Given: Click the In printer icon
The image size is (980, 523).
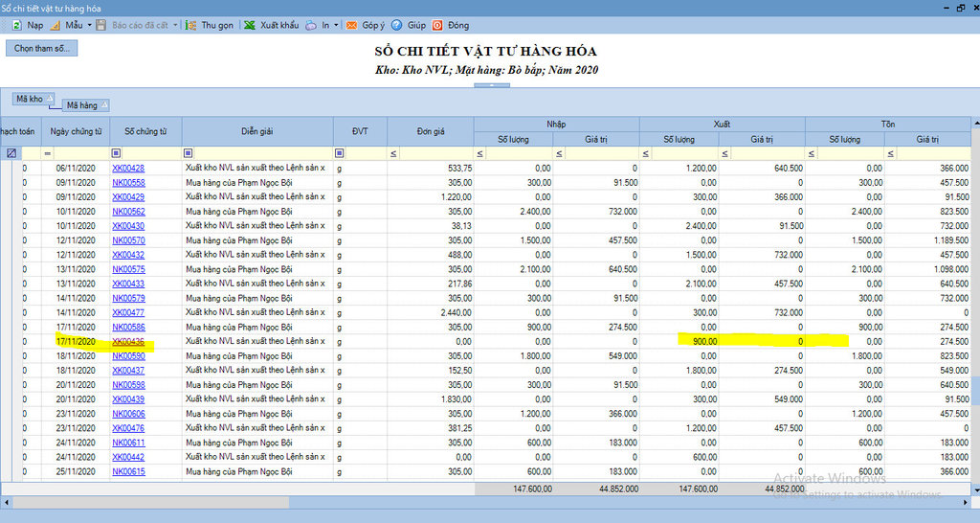Looking at the screenshot, I should 311,25.
